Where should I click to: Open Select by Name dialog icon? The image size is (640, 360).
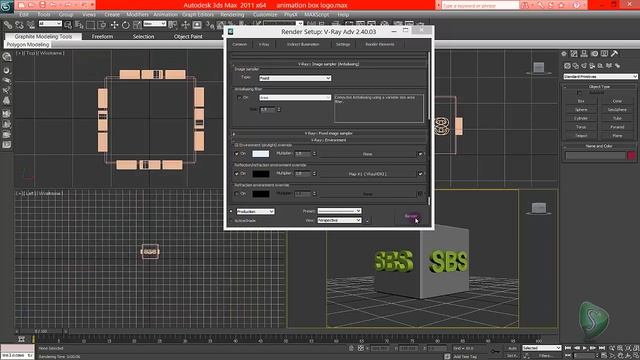[79, 25]
